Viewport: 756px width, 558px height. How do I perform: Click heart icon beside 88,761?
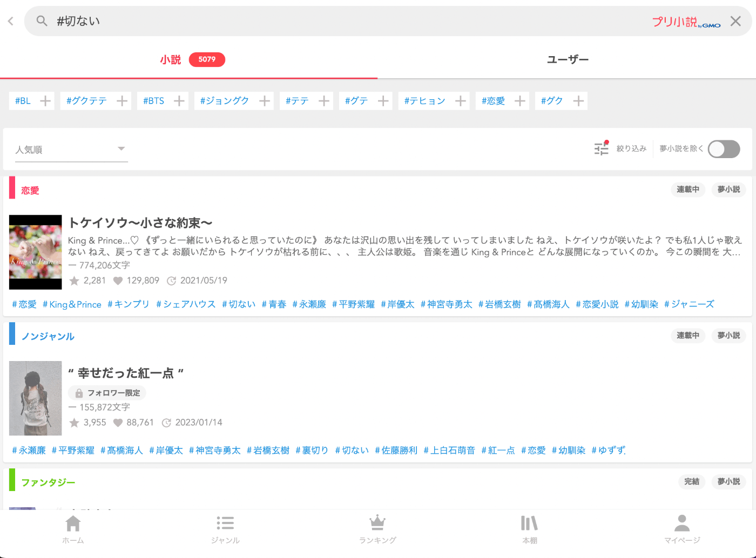[118, 423]
